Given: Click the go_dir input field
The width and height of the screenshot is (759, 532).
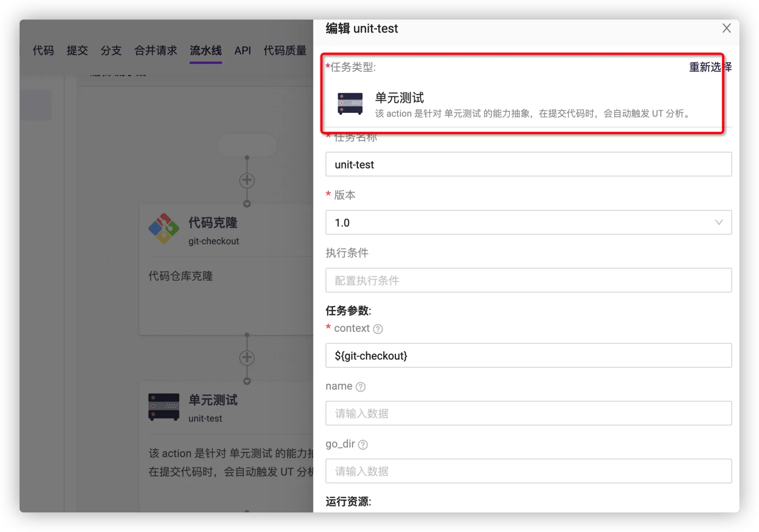Looking at the screenshot, I should coord(528,471).
